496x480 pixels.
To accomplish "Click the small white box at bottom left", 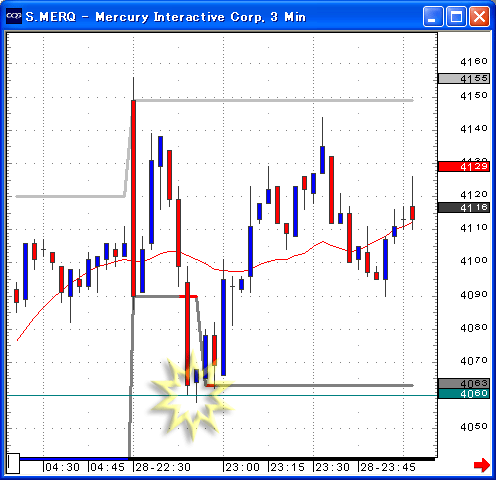I will coord(13,463).
